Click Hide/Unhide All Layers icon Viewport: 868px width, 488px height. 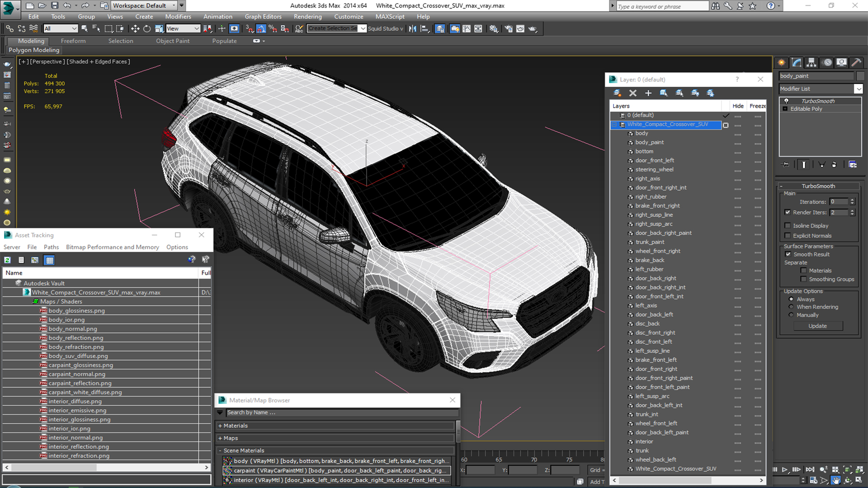(x=695, y=93)
